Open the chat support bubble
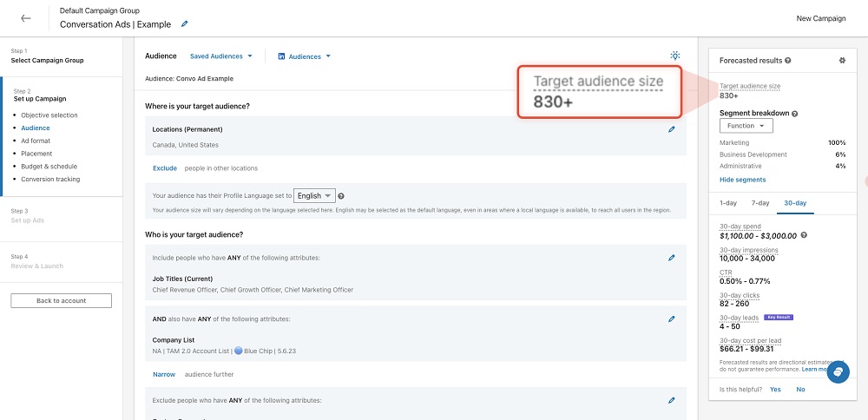The height and width of the screenshot is (420, 868). [x=838, y=371]
